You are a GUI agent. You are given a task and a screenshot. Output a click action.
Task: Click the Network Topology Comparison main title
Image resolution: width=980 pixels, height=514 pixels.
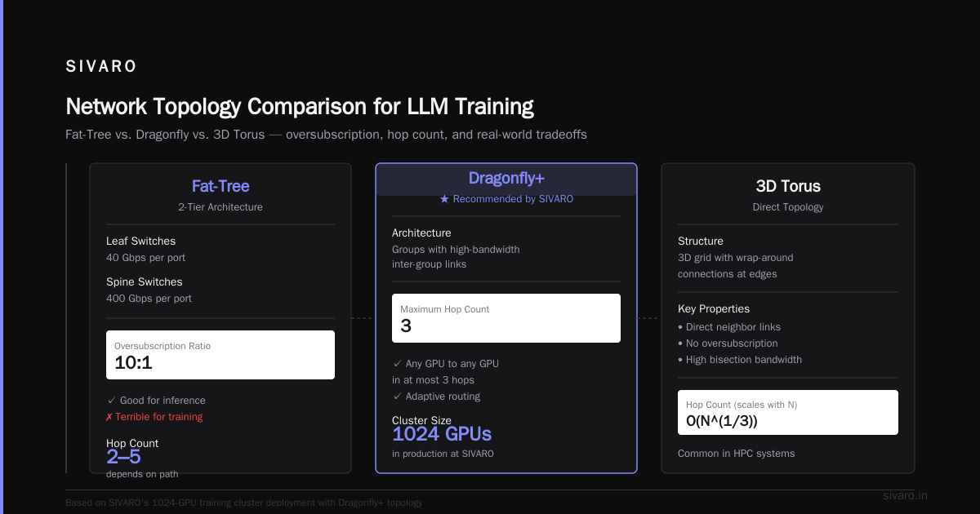300,107
